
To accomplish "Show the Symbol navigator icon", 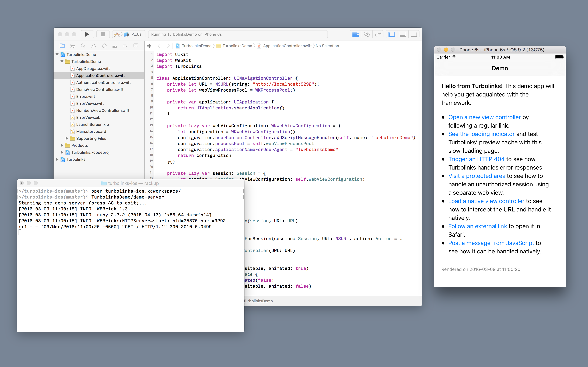I will click(73, 46).
